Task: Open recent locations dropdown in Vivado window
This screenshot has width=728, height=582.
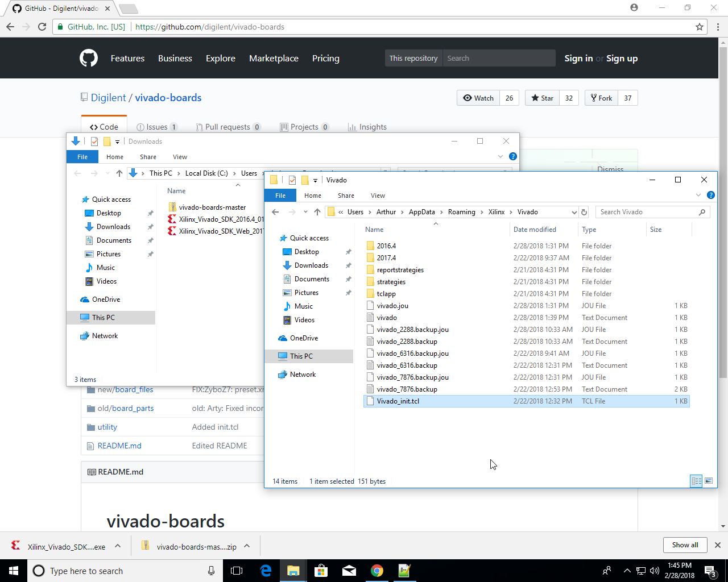Action: click(305, 212)
